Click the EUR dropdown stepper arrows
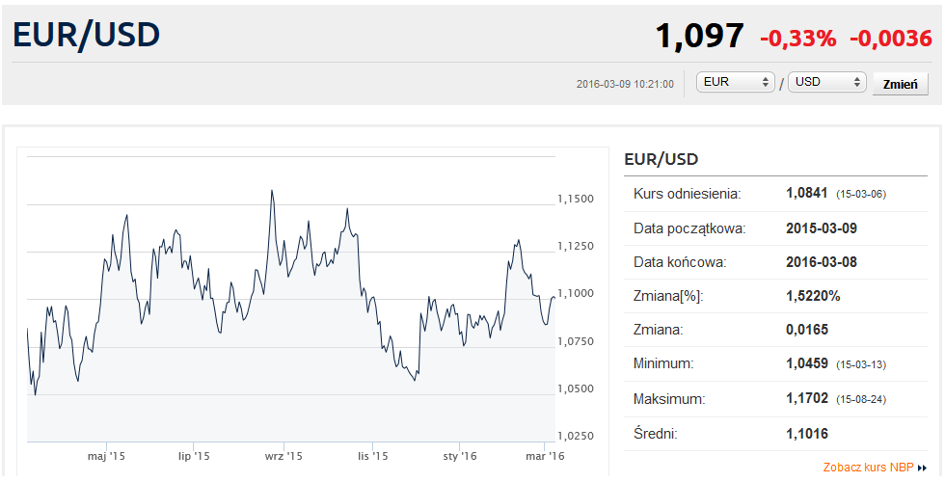The image size is (945, 482). coord(765,83)
